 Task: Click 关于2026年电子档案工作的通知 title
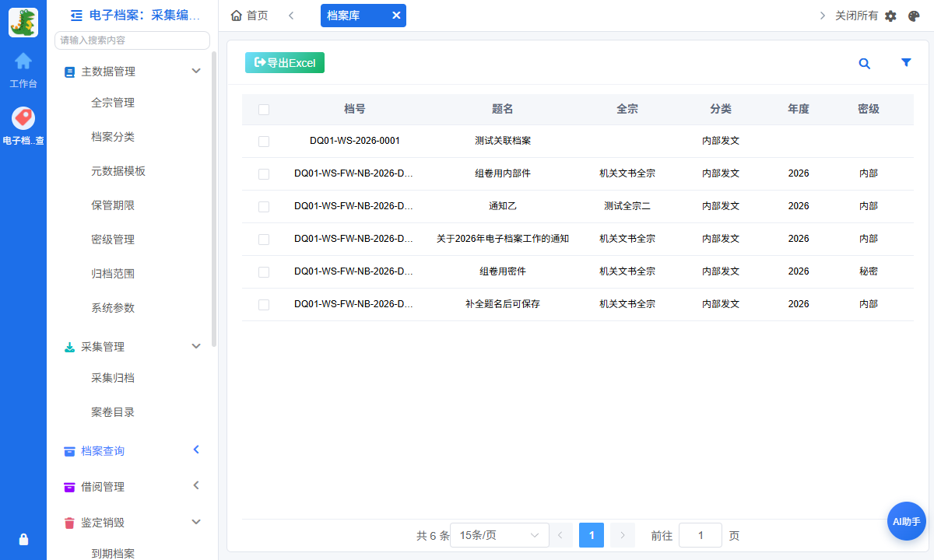(503, 240)
